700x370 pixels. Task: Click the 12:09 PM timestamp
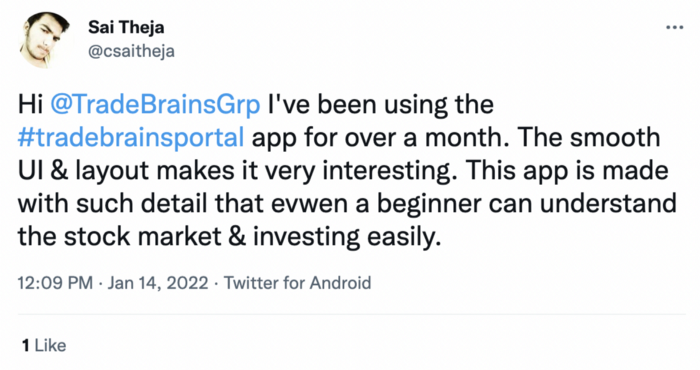(x=55, y=283)
